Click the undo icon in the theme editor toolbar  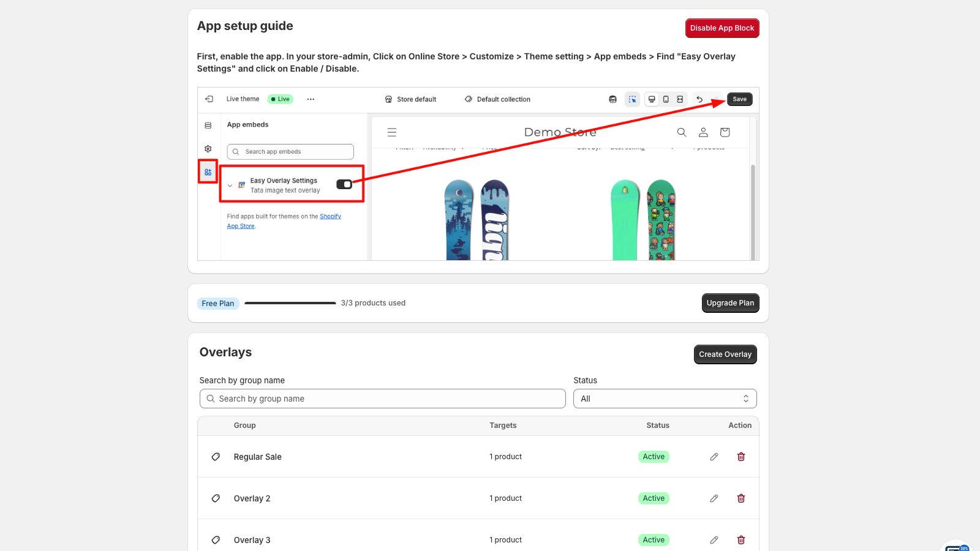tap(699, 99)
